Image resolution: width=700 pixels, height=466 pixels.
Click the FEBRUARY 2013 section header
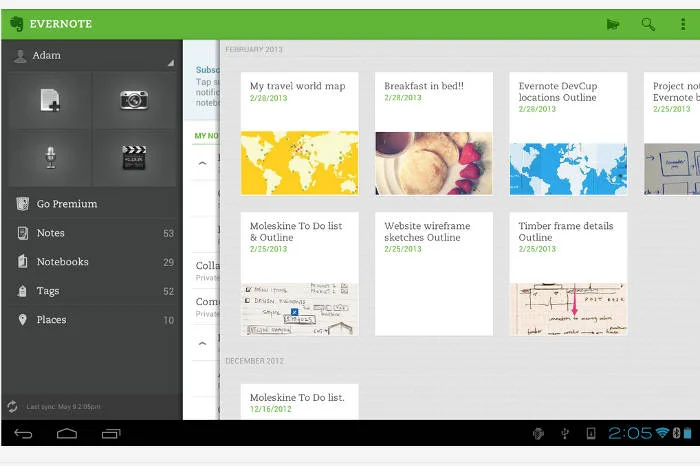click(254, 50)
